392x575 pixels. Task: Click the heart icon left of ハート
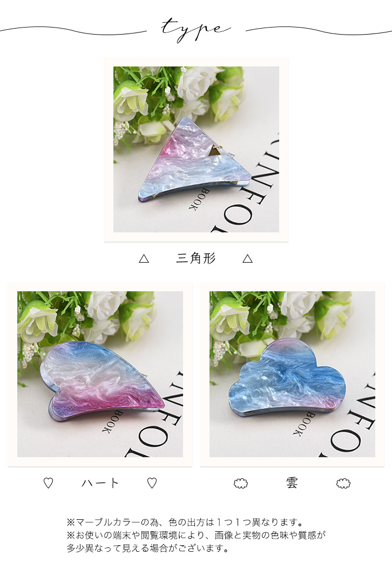49,483
